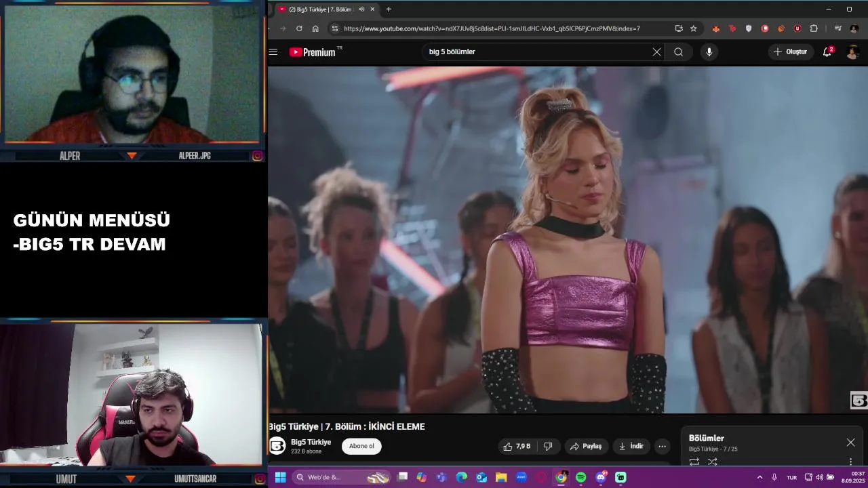Open the Chrome profile avatar

tap(854, 28)
